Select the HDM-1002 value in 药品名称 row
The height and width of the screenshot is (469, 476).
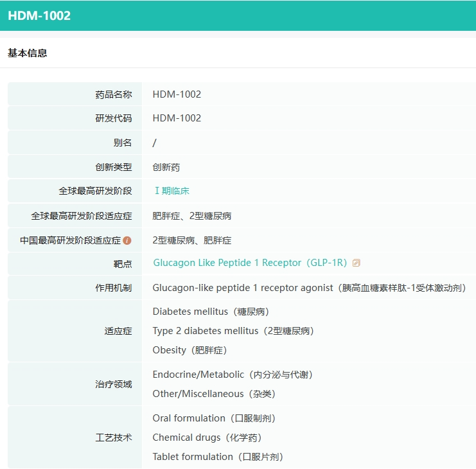click(x=177, y=94)
